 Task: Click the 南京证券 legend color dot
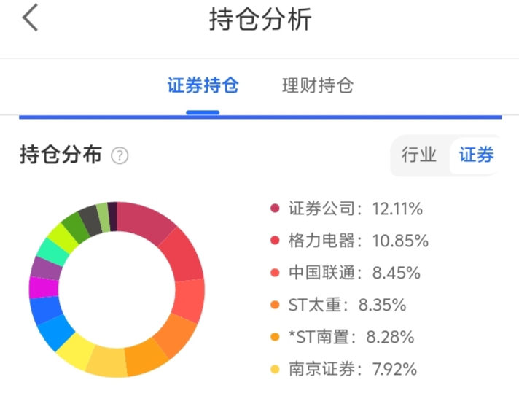click(x=275, y=369)
